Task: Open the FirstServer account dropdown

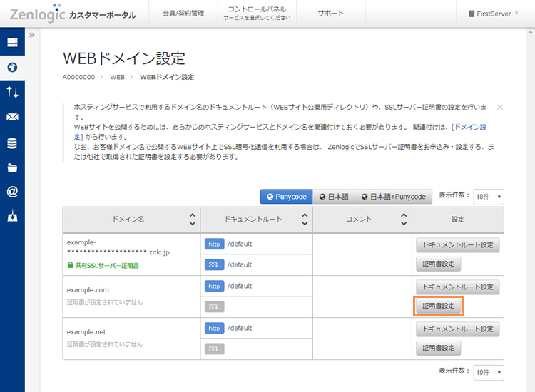Action: tap(493, 14)
